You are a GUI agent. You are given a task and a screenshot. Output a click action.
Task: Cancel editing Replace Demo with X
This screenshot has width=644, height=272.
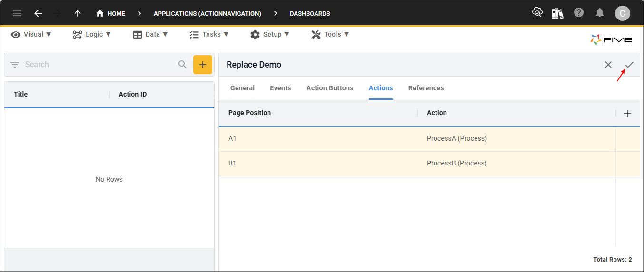tap(608, 65)
